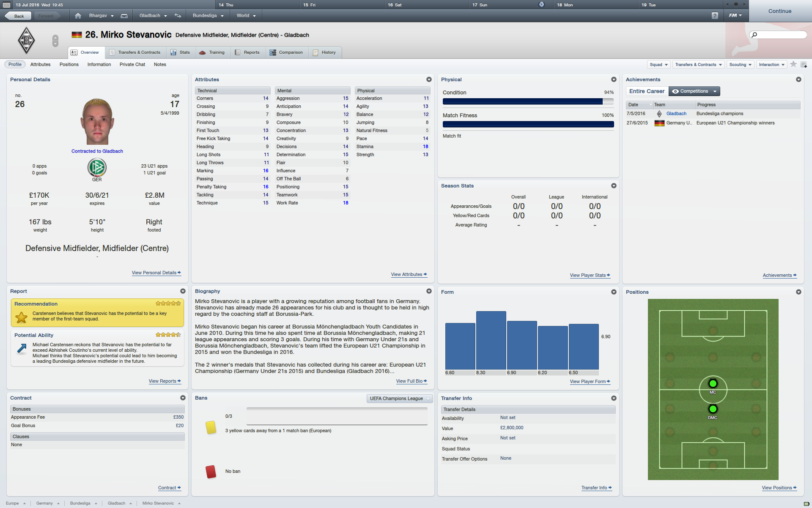Switch to the Stats tab
The height and width of the screenshot is (508, 812).
[x=181, y=52]
